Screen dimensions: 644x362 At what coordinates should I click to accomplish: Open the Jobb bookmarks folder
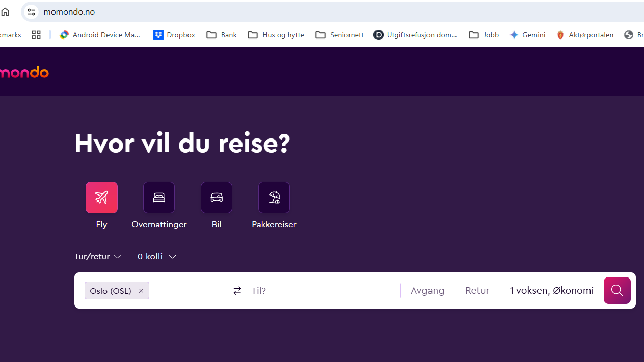tap(483, 35)
